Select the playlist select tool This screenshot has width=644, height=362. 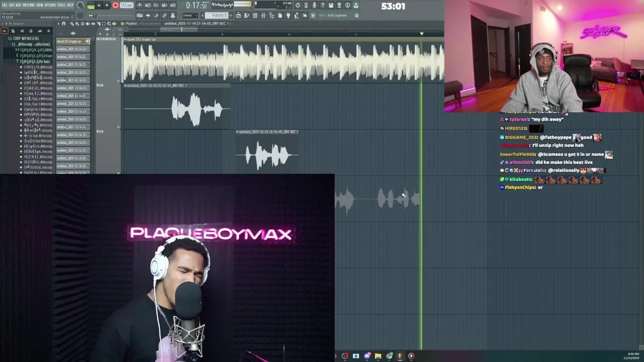pyautogui.click(x=104, y=24)
